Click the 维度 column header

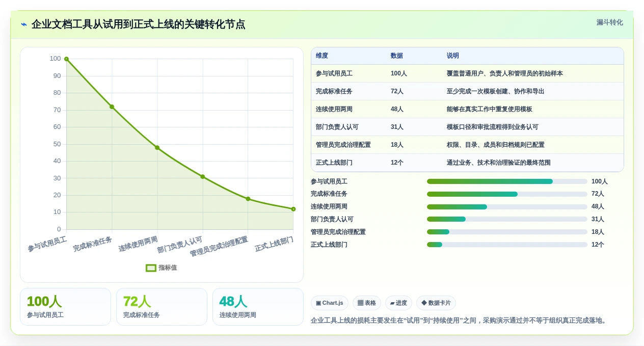[322, 56]
